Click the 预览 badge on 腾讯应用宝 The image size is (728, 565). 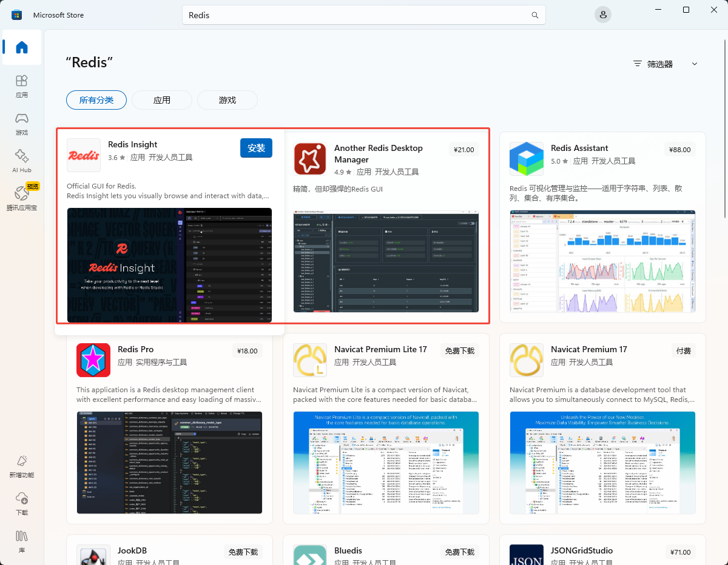pos(33,187)
